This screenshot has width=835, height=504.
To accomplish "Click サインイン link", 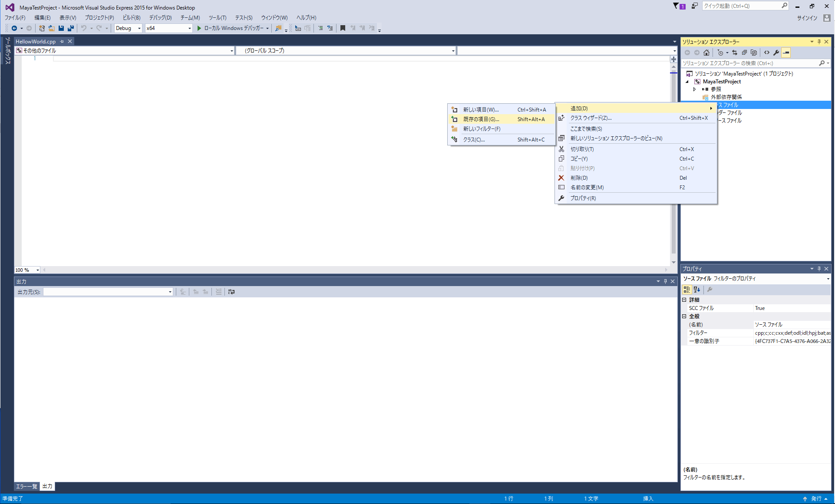I will [807, 18].
